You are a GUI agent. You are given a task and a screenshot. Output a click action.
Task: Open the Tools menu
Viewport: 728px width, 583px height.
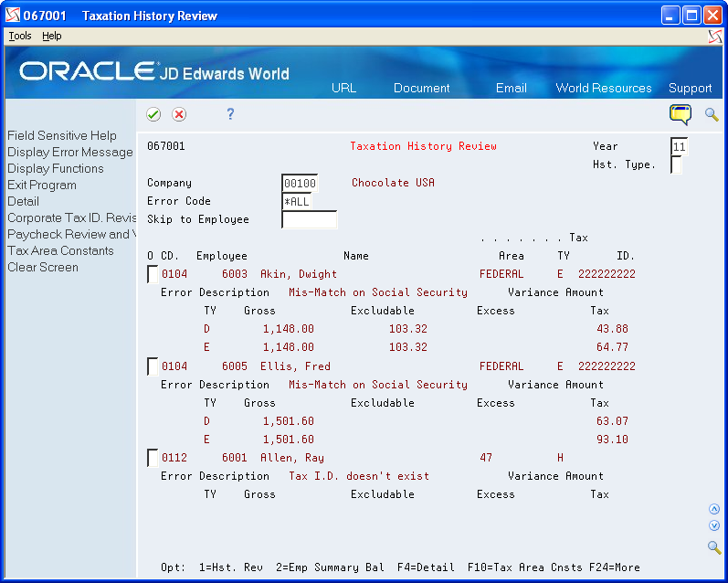point(20,36)
